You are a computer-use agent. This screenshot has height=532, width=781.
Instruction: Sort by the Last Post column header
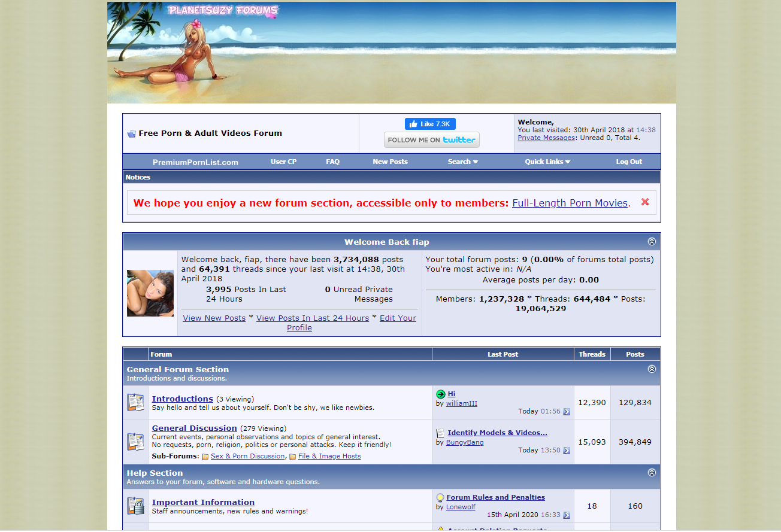coord(503,354)
